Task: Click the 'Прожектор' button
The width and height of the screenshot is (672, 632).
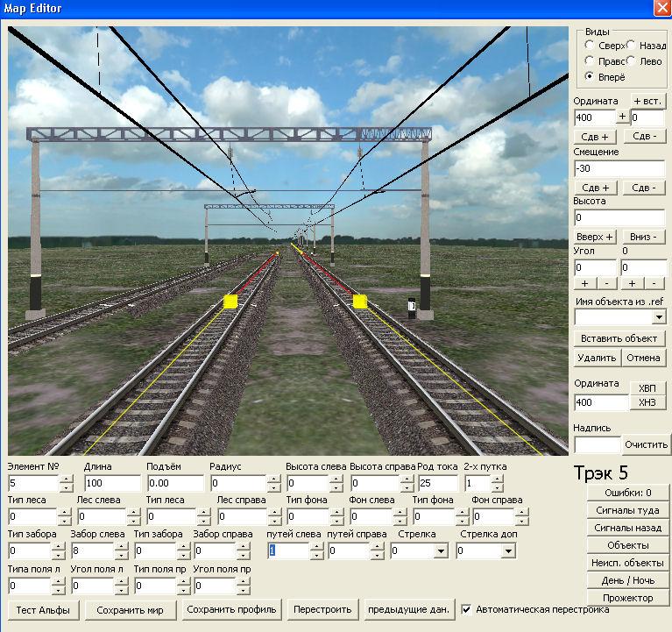Action: click(x=627, y=598)
